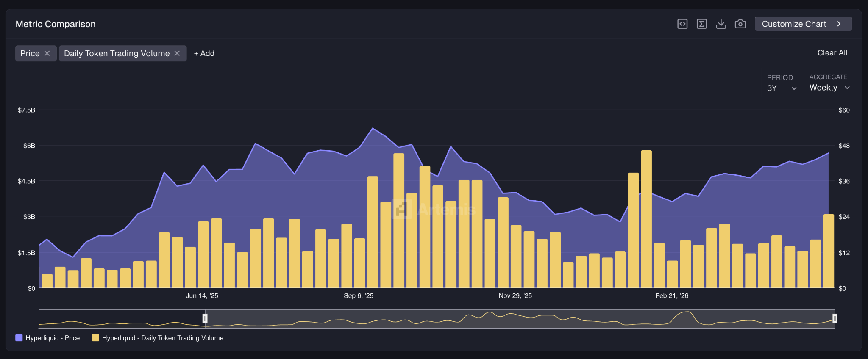
Task: Click the purple Price legend swatch
Action: pyautogui.click(x=19, y=338)
